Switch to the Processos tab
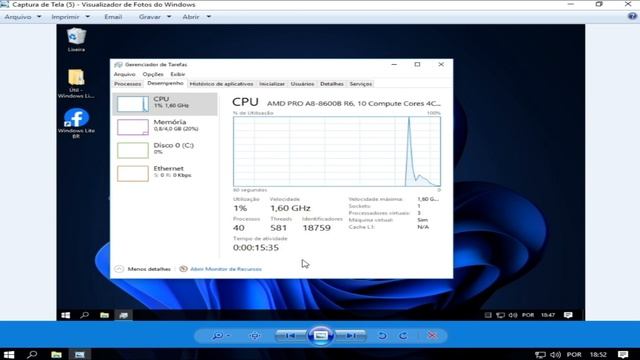Image resolution: width=640 pixels, height=360 pixels. (128, 84)
